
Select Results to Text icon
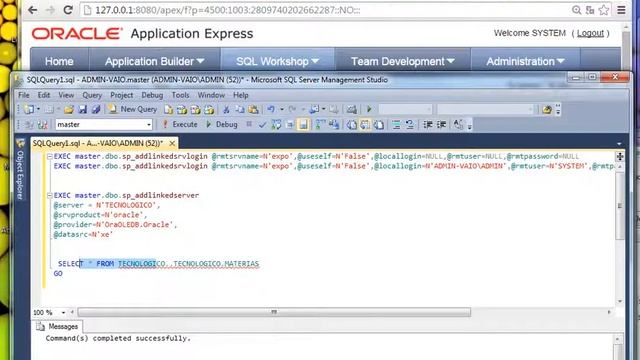pos(352,125)
